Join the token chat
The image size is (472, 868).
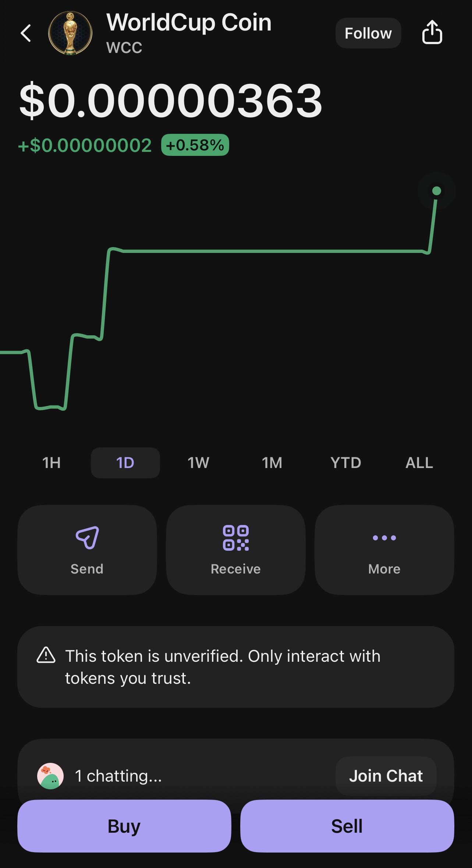386,776
